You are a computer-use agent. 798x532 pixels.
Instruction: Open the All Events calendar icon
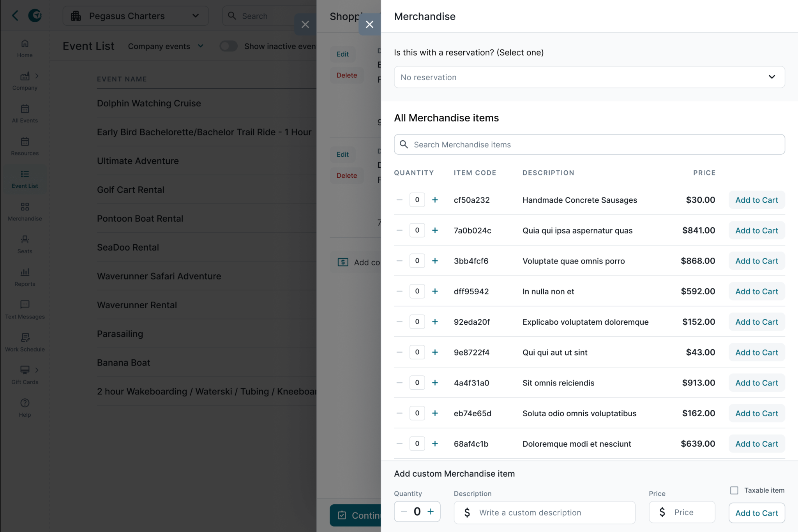(x=25, y=109)
